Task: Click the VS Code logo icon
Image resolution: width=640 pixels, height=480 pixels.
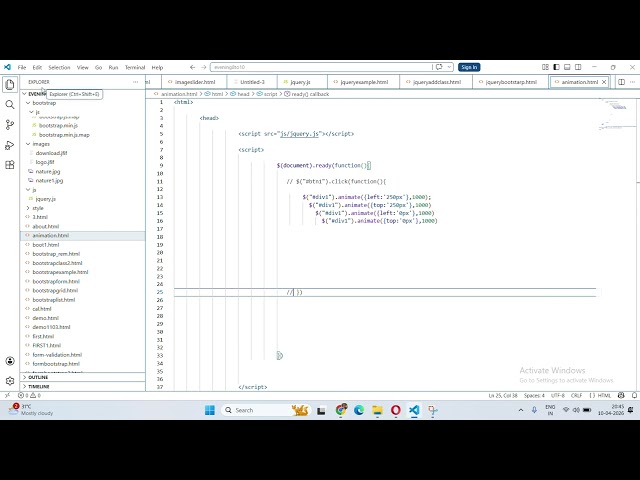Action: click(7, 67)
